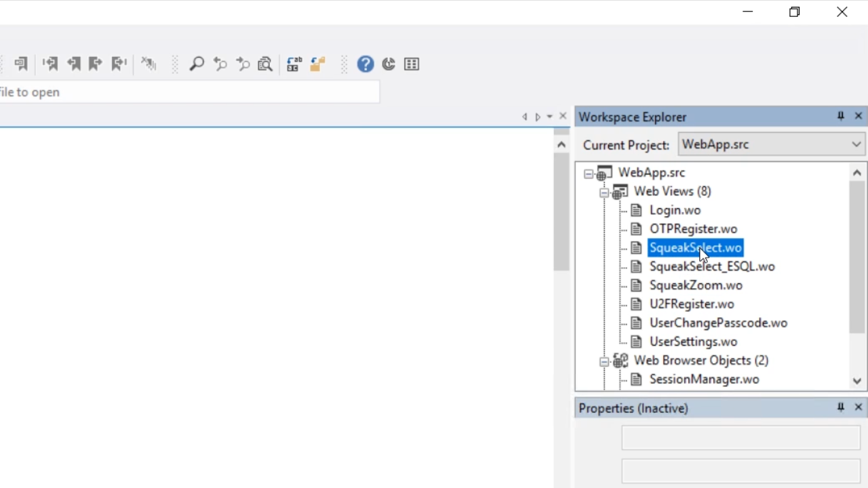The image size is (868, 488).
Task: Click the 'File to open' input field
Action: click(190, 92)
